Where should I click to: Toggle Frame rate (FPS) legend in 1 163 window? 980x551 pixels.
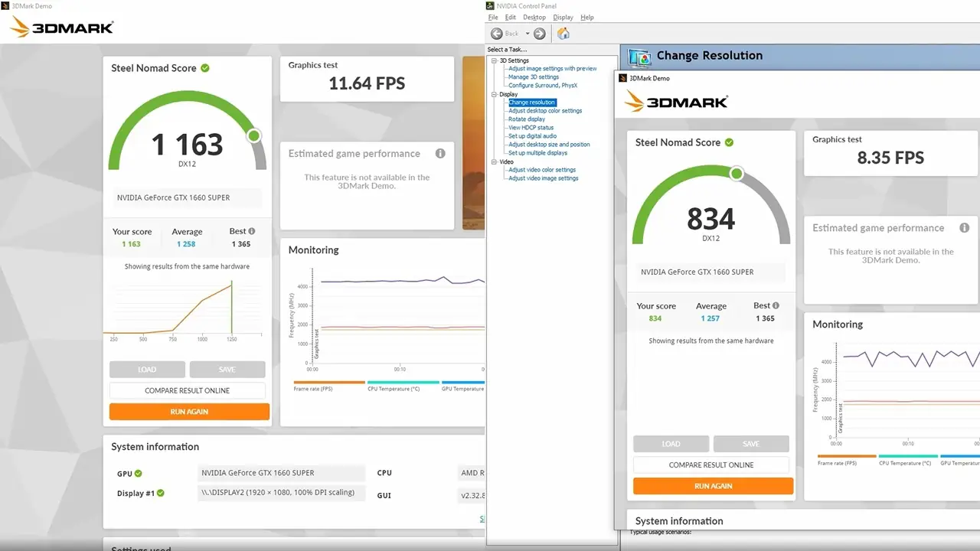[x=329, y=386]
